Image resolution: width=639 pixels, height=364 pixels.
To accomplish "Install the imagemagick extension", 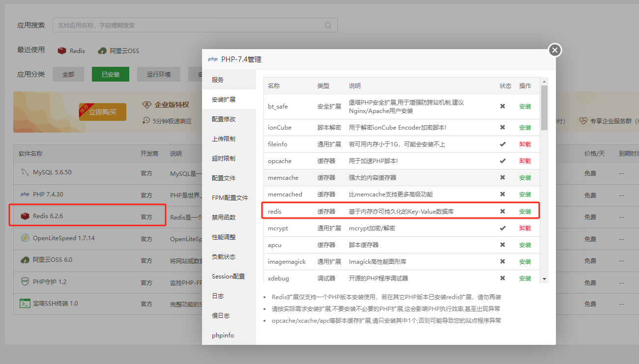I will click(525, 261).
